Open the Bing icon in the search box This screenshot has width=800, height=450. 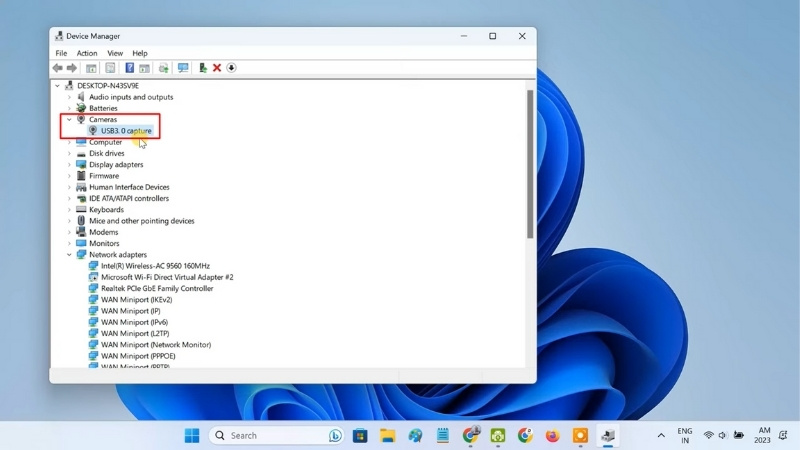coord(335,436)
